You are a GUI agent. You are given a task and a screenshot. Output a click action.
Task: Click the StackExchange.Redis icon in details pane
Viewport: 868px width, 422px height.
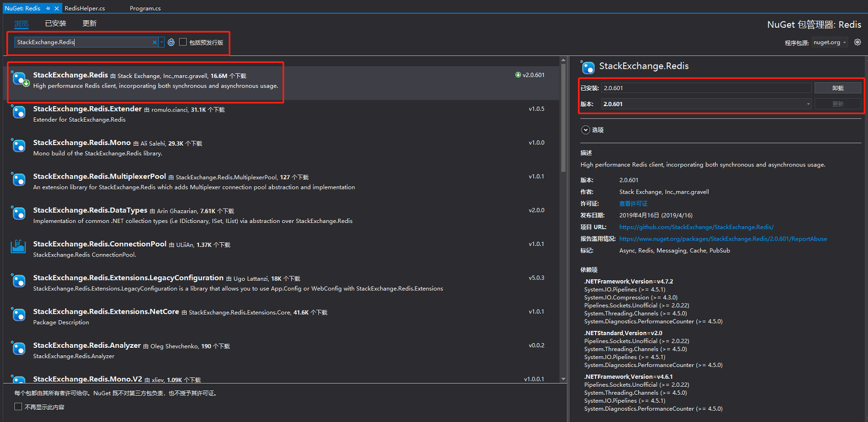(x=588, y=67)
